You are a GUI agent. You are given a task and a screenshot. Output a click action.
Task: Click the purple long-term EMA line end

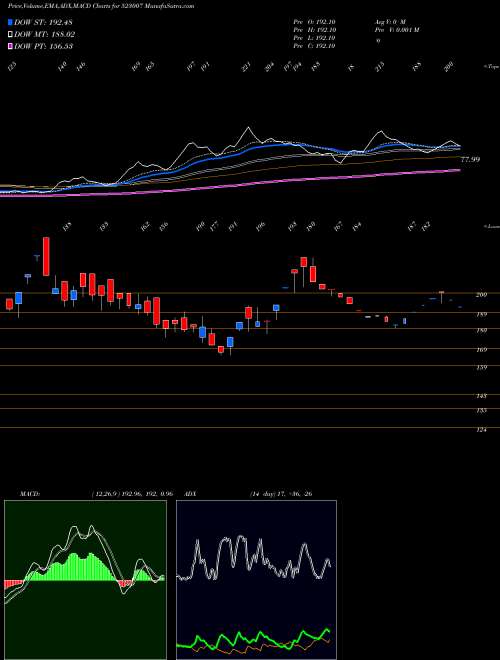click(x=459, y=170)
